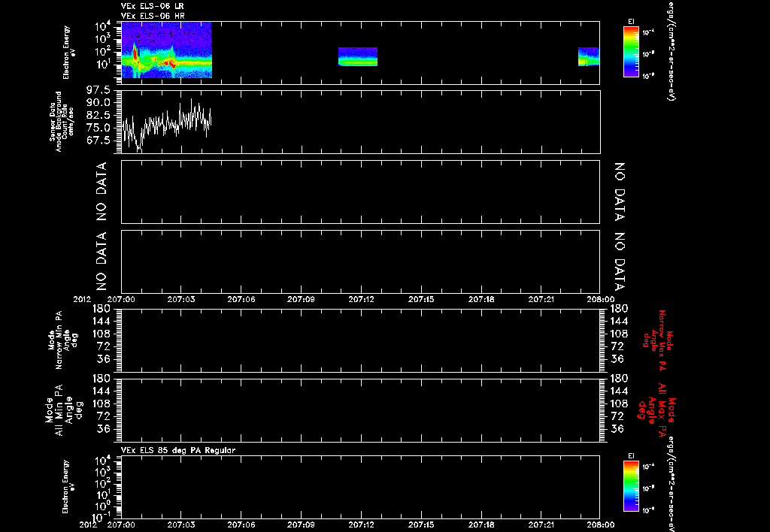Click the "2012" year label beside the middle axis
The image size is (770, 532).
pyautogui.click(x=82, y=299)
